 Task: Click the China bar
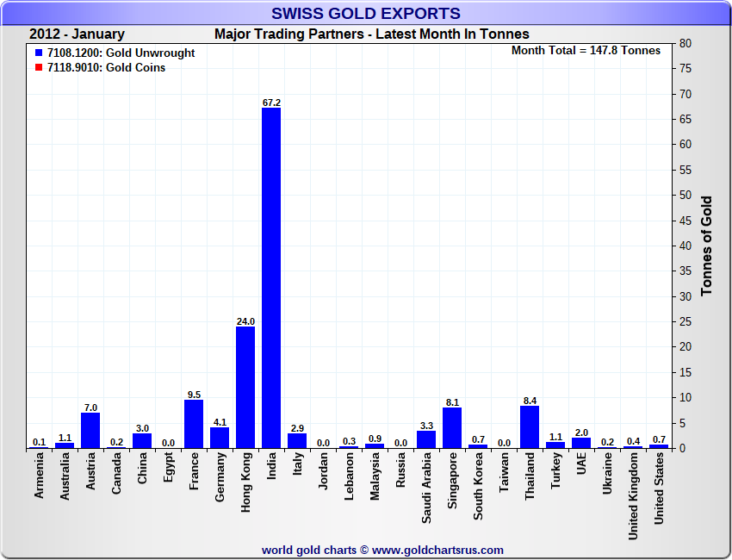tap(142, 441)
